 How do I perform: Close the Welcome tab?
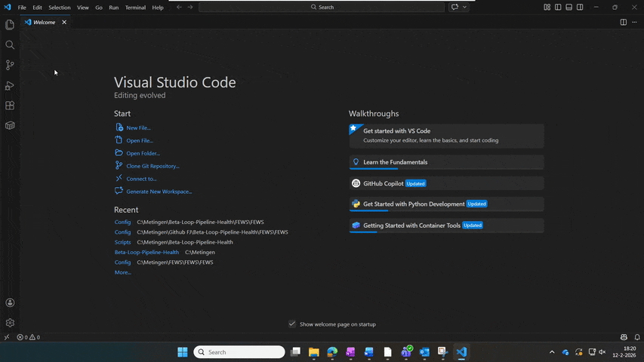click(x=64, y=22)
